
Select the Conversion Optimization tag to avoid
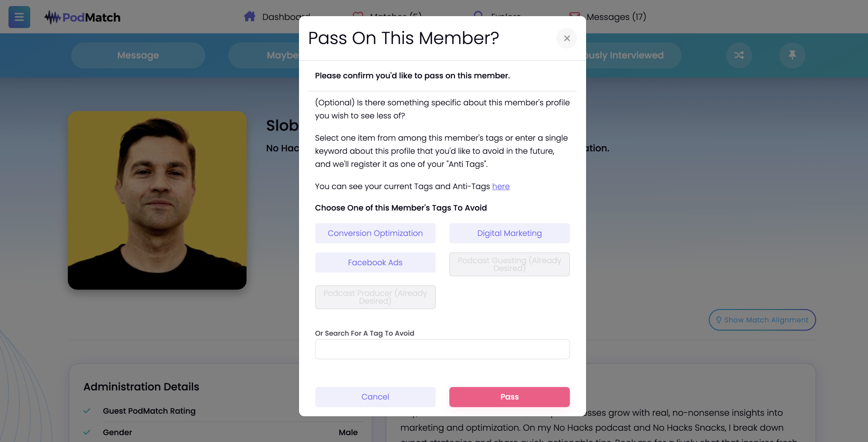(x=375, y=233)
